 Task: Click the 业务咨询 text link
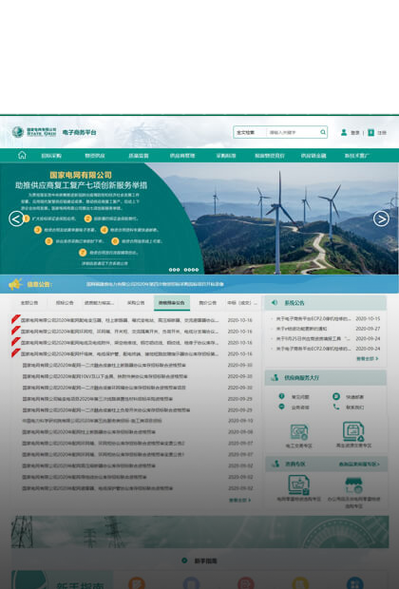[300, 407]
